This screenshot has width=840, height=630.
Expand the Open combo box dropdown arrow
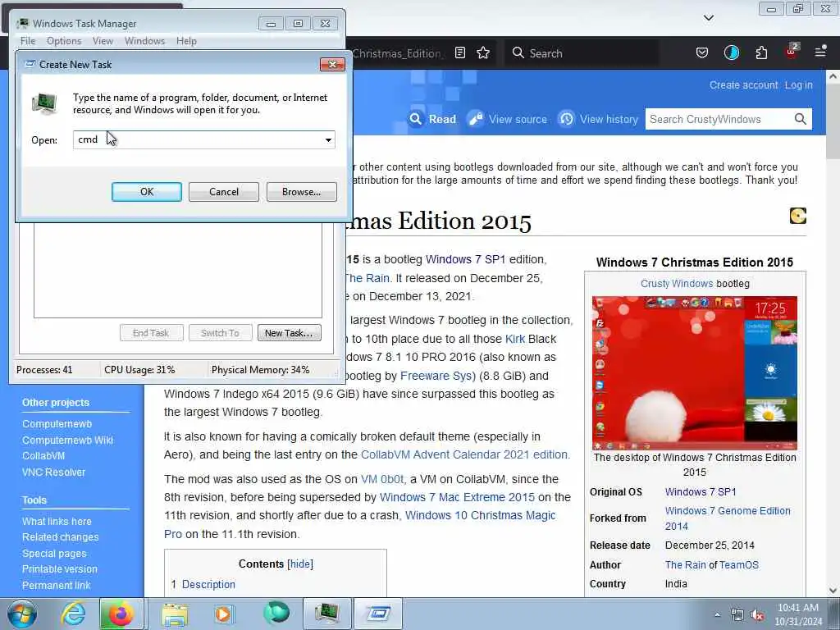click(x=328, y=139)
